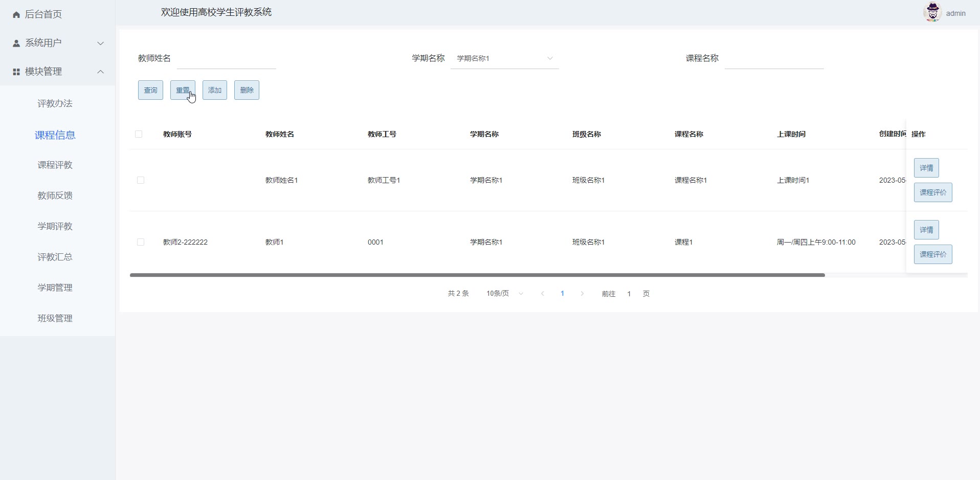The width and height of the screenshot is (980, 480).
Task: Open the admin avatar image
Action: point(932,12)
